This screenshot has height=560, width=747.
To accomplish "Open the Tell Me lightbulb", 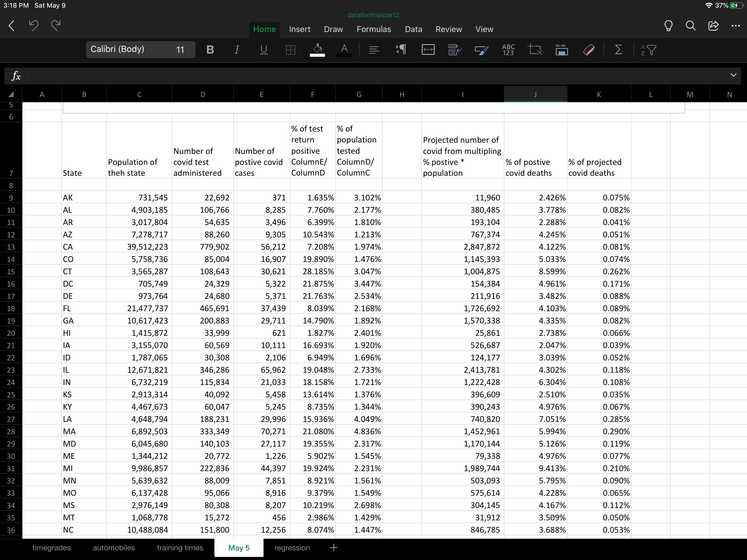I will pos(668,26).
